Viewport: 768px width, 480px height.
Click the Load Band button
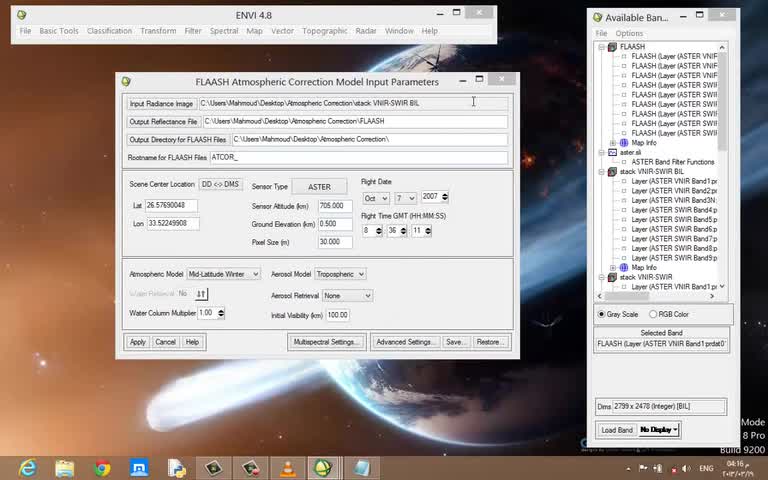pyautogui.click(x=617, y=430)
